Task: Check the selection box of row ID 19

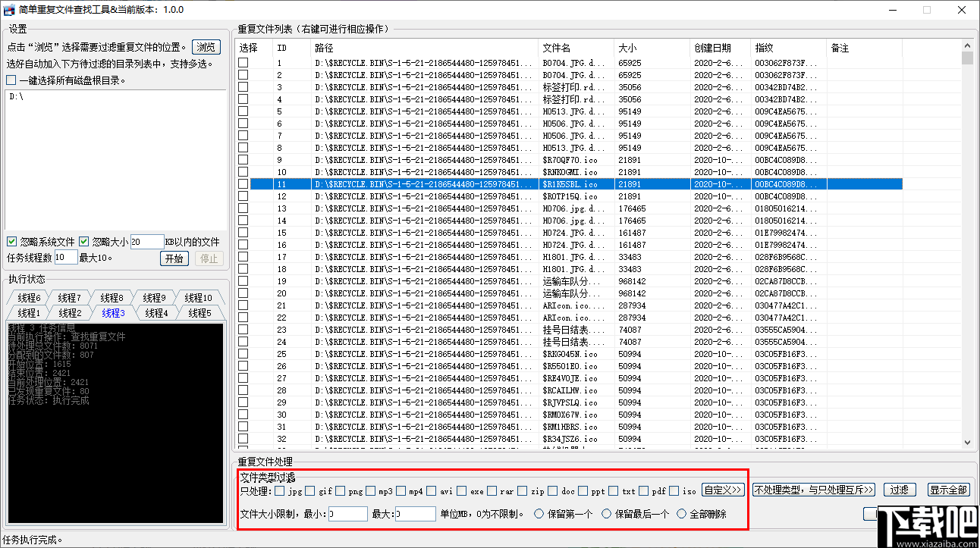Action: coord(243,281)
